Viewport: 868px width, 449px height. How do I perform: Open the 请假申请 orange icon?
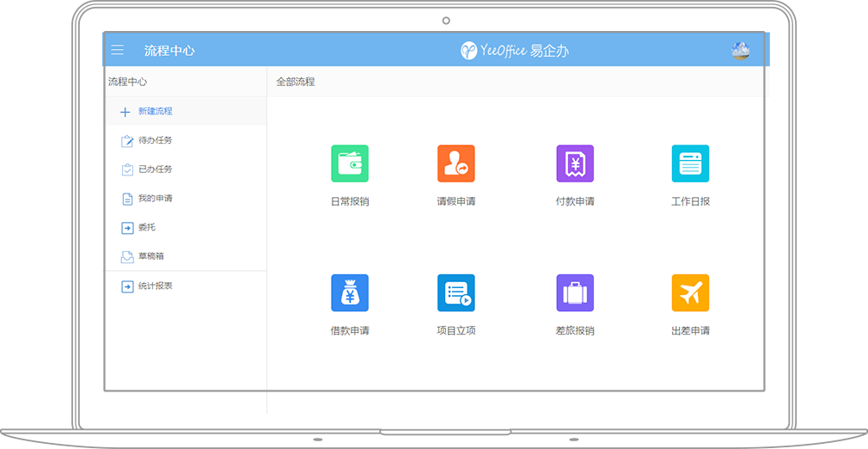pos(455,163)
